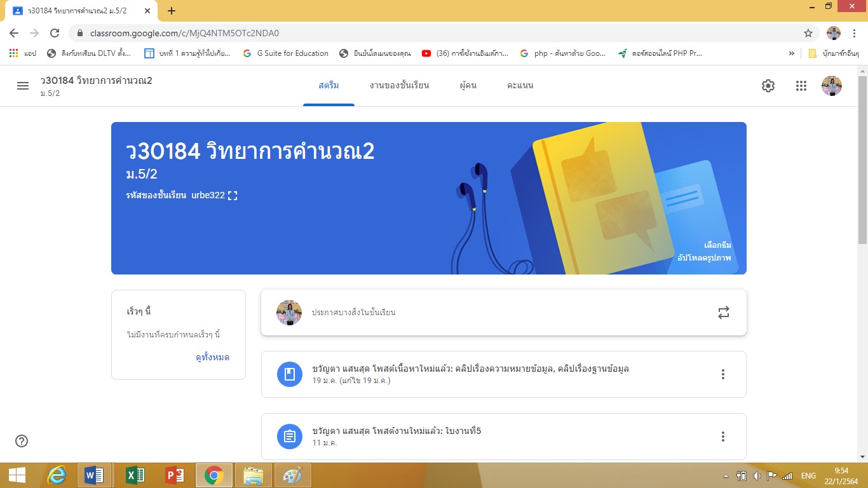The width and height of the screenshot is (868, 488).
Task: Open the Chrome three-dot menu
Action: (855, 33)
